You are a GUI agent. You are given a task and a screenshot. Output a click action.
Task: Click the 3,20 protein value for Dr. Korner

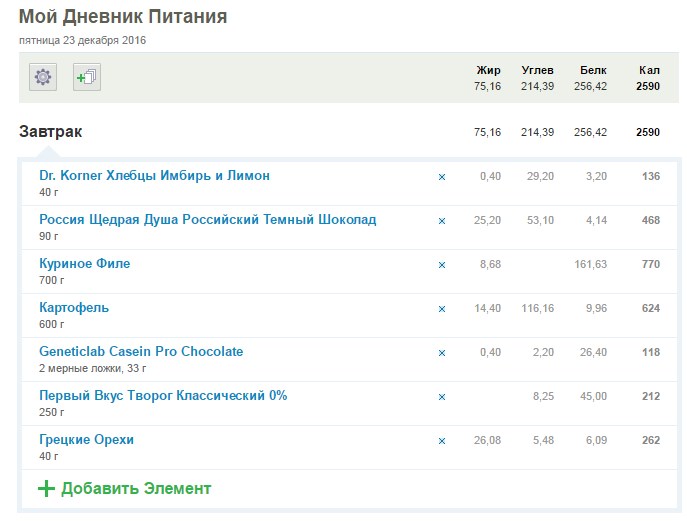coord(596,176)
